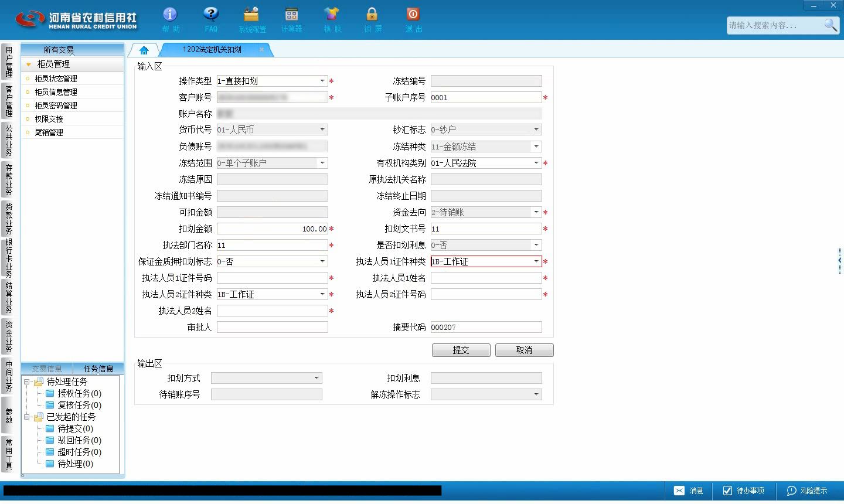The width and height of the screenshot is (844, 504).
Task: Select the 银行卡业务 side tab
Action: (9, 258)
